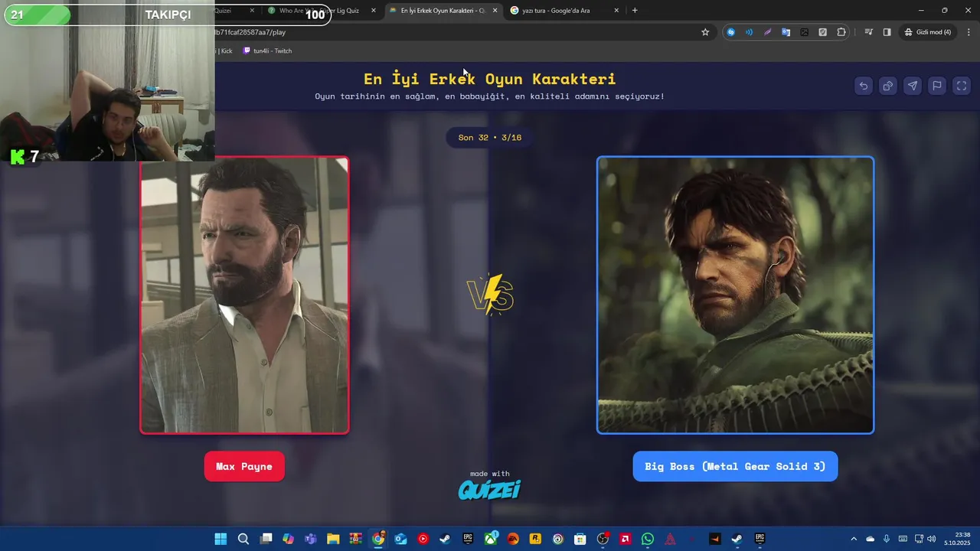Vote for Max Payne button
This screenshot has height=551, width=980.
point(244,466)
